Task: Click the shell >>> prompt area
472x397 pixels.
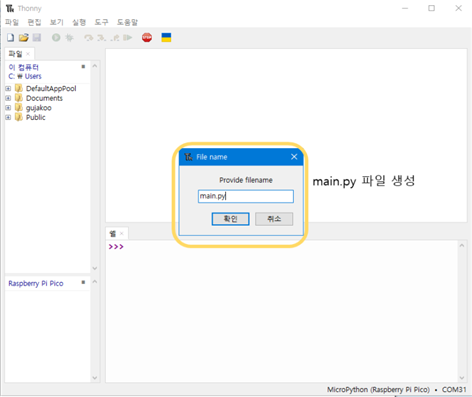Action: [116, 247]
